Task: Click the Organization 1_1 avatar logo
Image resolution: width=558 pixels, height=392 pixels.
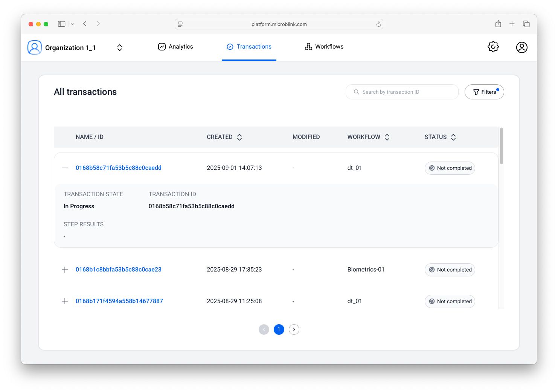Action: (x=34, y=47)
